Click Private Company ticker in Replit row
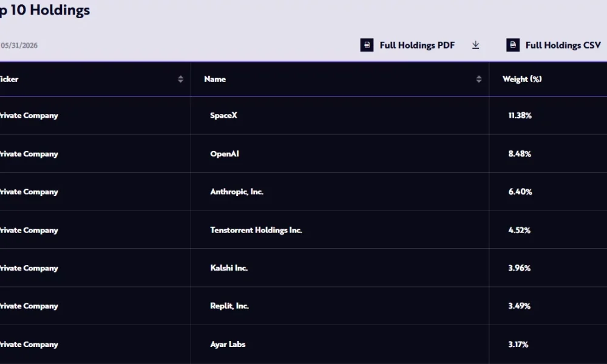Screen dimensions: 607x364 [x=29, y=306]
